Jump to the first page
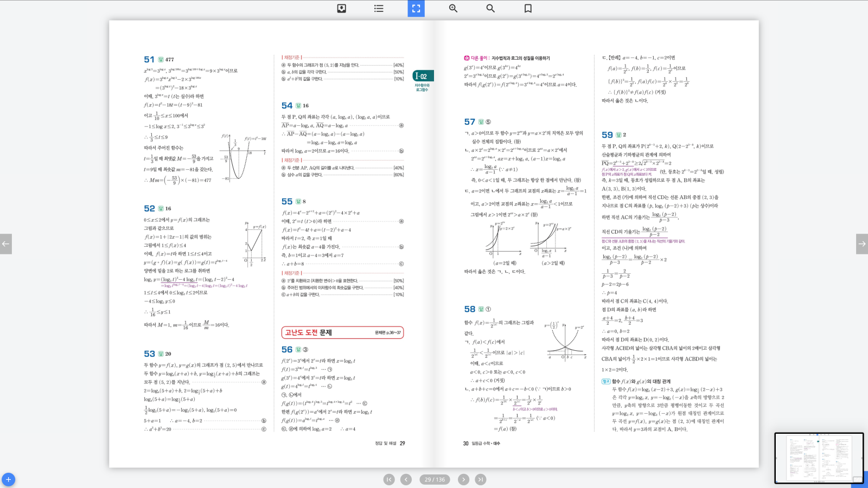This screenshot has height=488, width=868. pyautogui.click(x=389, y=479)
